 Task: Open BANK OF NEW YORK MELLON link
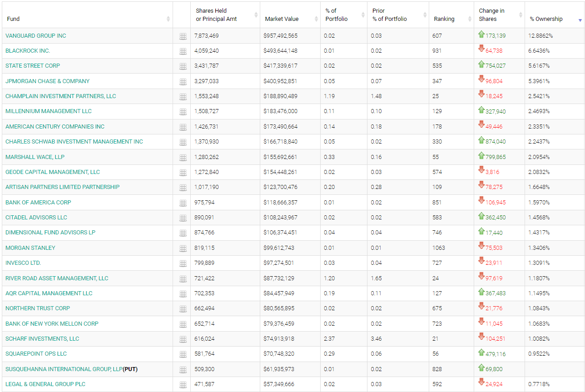[52, 324]
